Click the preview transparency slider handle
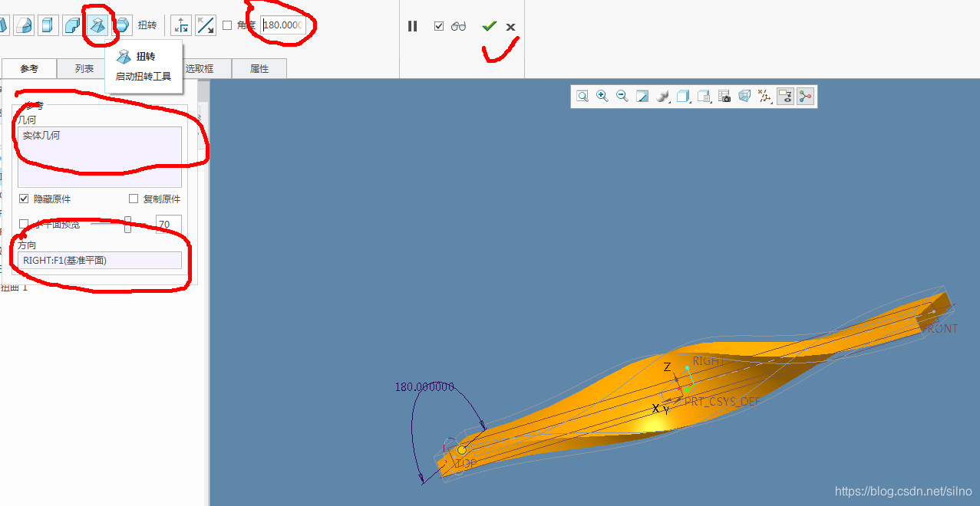Viewport: 980px width, 506px height. click(128, 224)
